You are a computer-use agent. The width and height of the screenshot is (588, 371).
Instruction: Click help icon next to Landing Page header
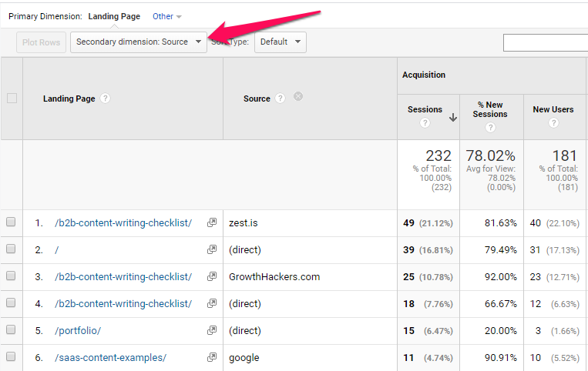click(106, 99)
